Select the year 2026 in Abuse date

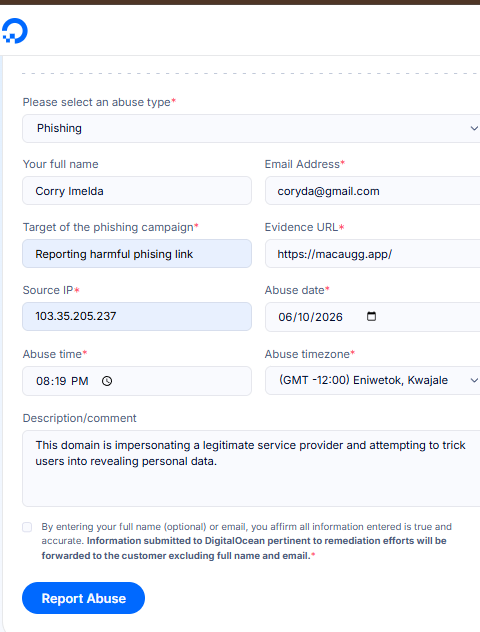pos(328,317)
